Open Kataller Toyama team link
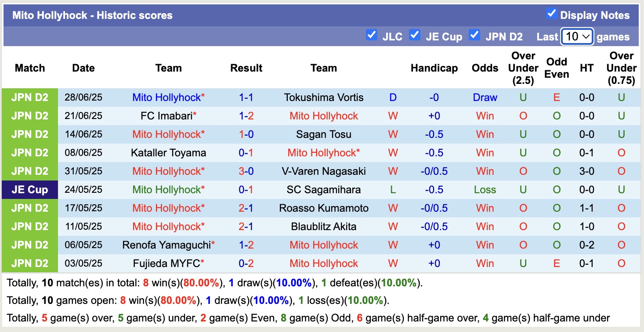 coord(168,153)
